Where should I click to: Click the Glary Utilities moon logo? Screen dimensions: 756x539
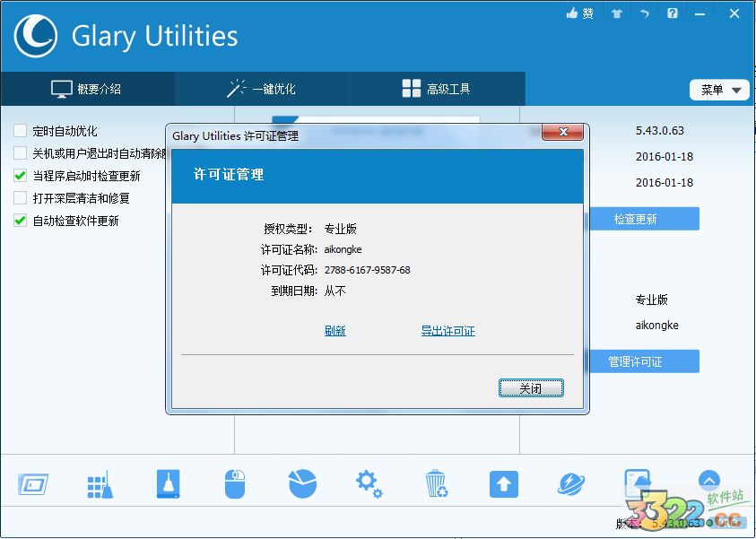(36, 36)
